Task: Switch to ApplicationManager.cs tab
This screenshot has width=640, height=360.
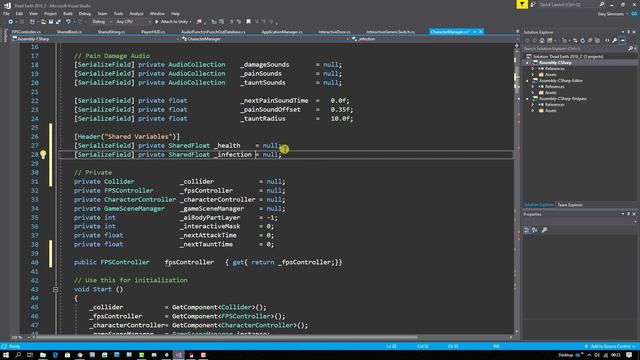Action: coord(282,32)
